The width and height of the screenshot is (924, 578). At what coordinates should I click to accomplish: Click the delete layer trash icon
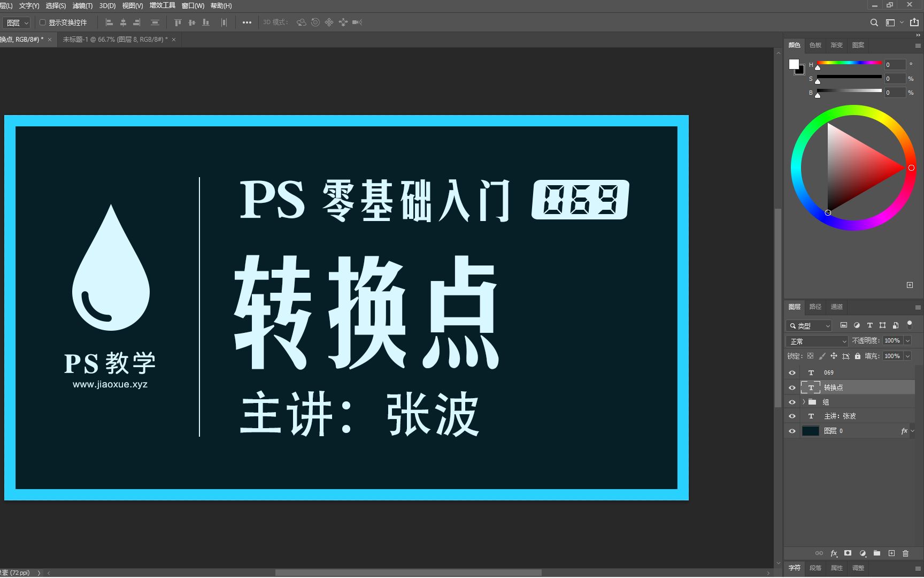pyautogui.click(x=905, y=553)
